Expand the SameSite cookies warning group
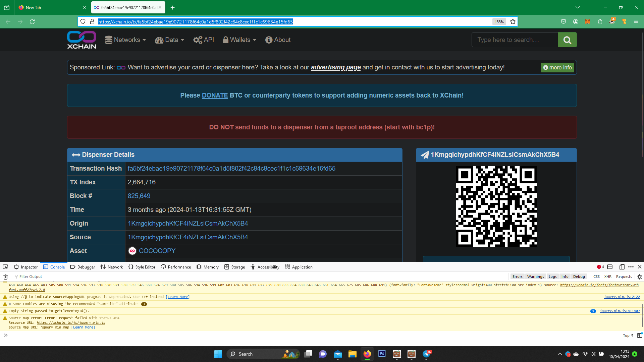Viewport: 644px width, 362px height. 10,304
